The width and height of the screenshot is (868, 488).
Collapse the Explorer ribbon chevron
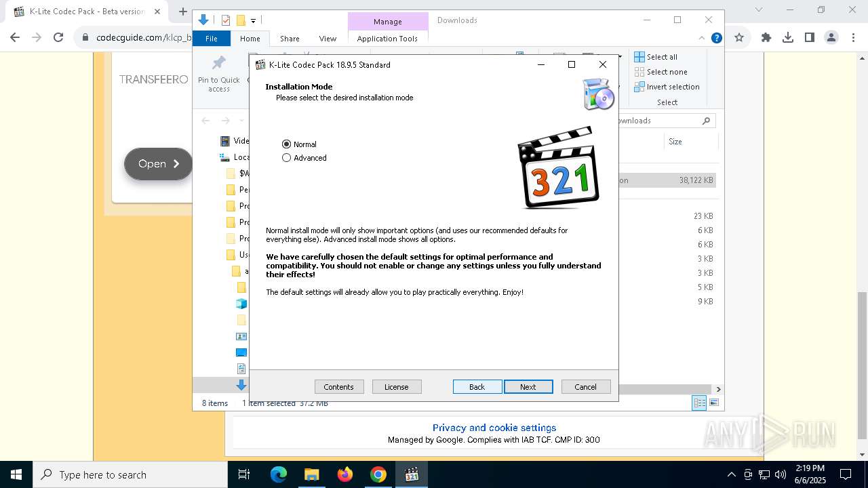coord(702,39)
